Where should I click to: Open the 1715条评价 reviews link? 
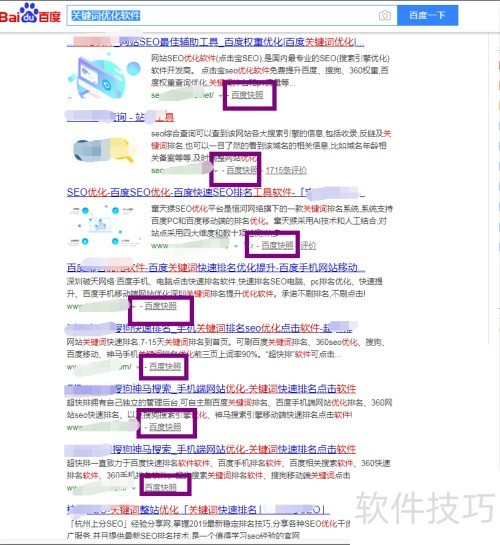click(x=286, y=170)
